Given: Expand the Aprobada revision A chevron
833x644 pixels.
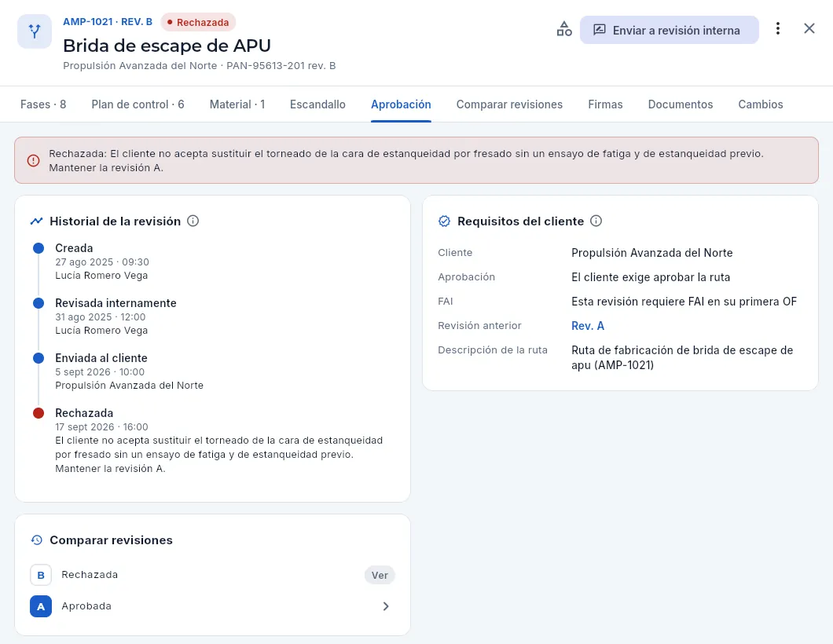Looking at the screenshot, I should point(386,606).
